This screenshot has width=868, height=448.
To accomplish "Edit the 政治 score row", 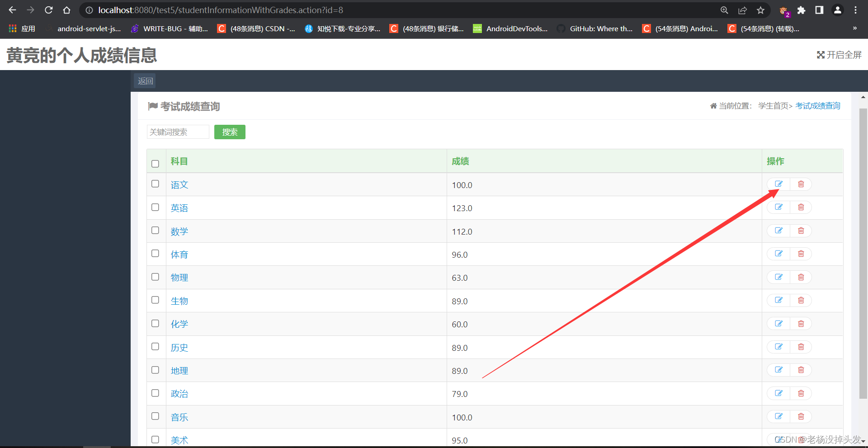I will (x=778, y=393).
